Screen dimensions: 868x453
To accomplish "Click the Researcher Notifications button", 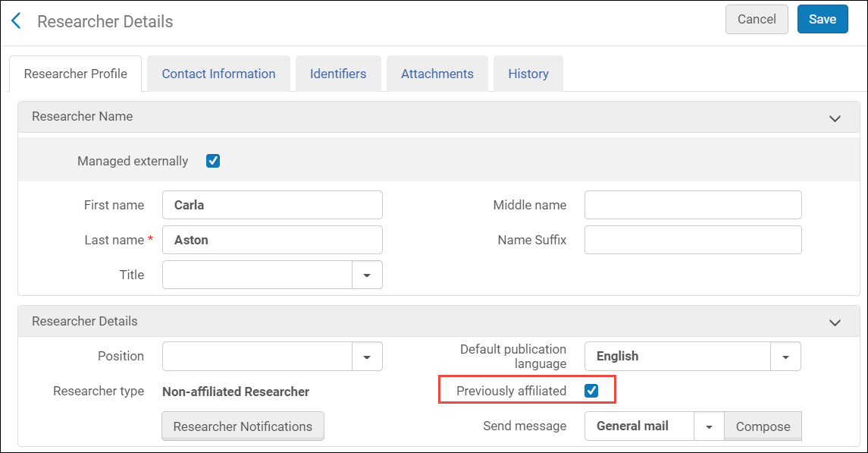I will tap(243, 426).
